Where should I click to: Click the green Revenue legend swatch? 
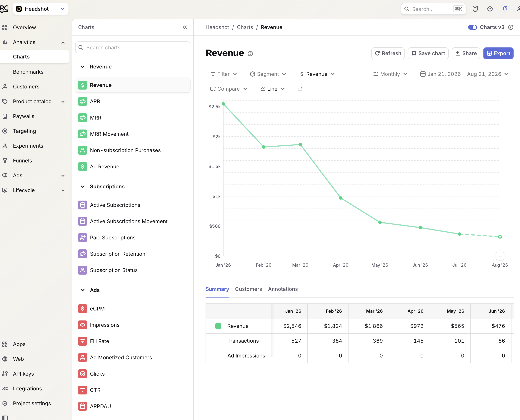point(218,326)
